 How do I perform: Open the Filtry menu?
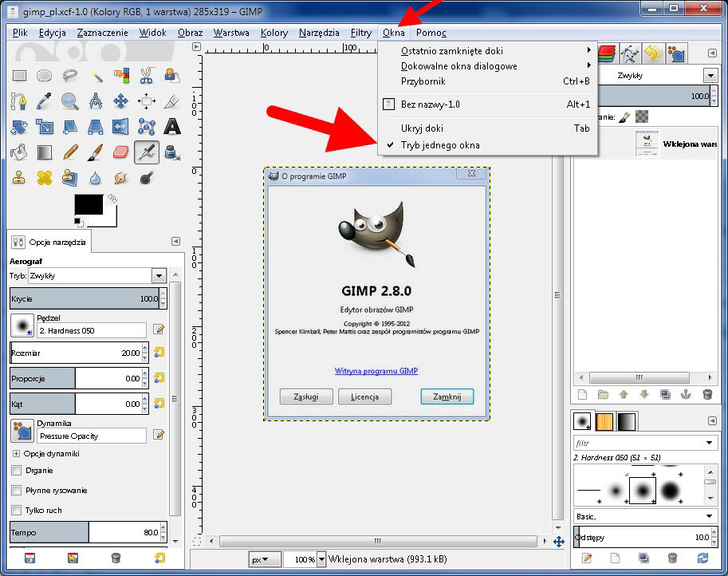coord(360,33)
